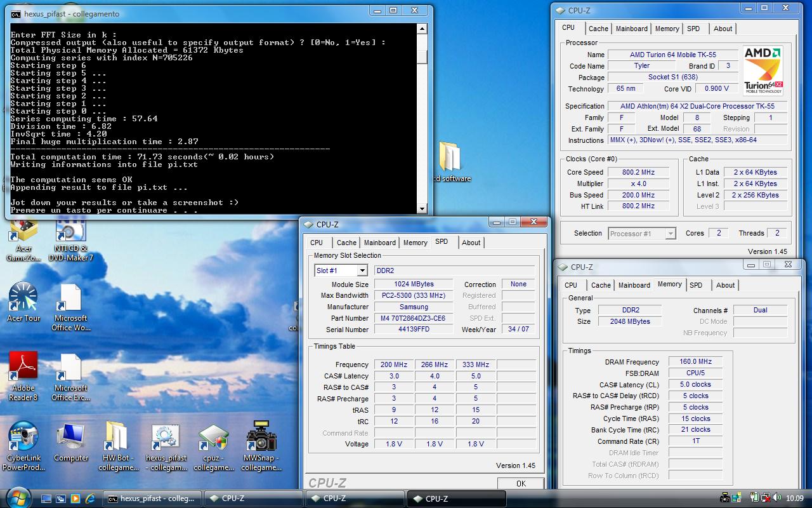Open the Windows Start orb

[x=17, y=497]
